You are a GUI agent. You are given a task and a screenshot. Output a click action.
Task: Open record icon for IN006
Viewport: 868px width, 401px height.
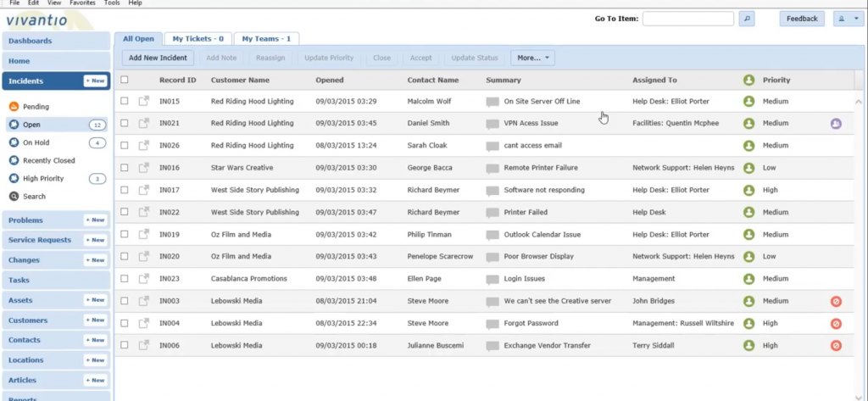coord(144,345)
